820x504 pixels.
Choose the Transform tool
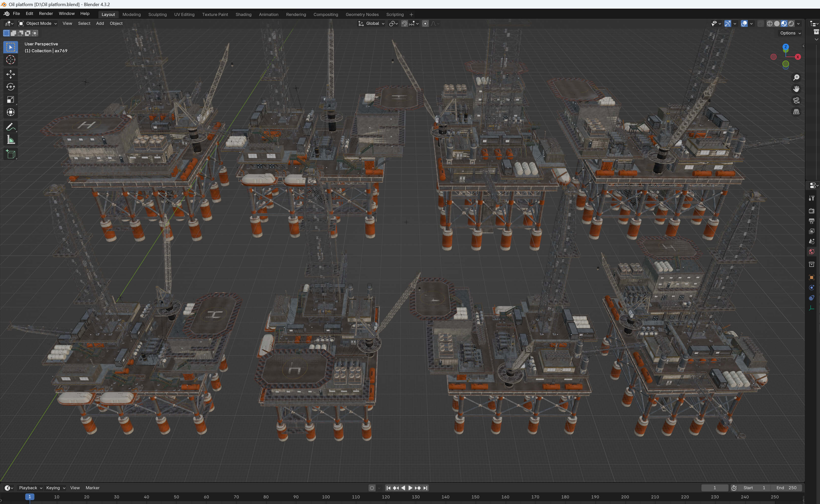(x=10, y=112)
